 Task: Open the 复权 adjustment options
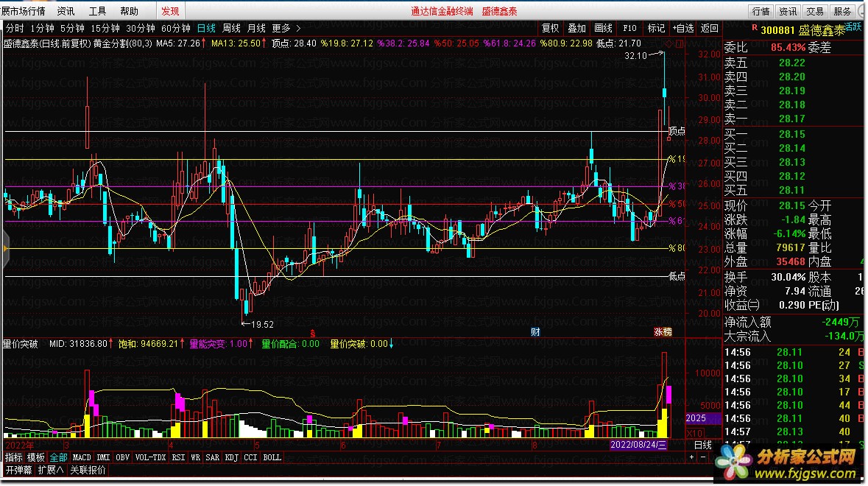550,28
